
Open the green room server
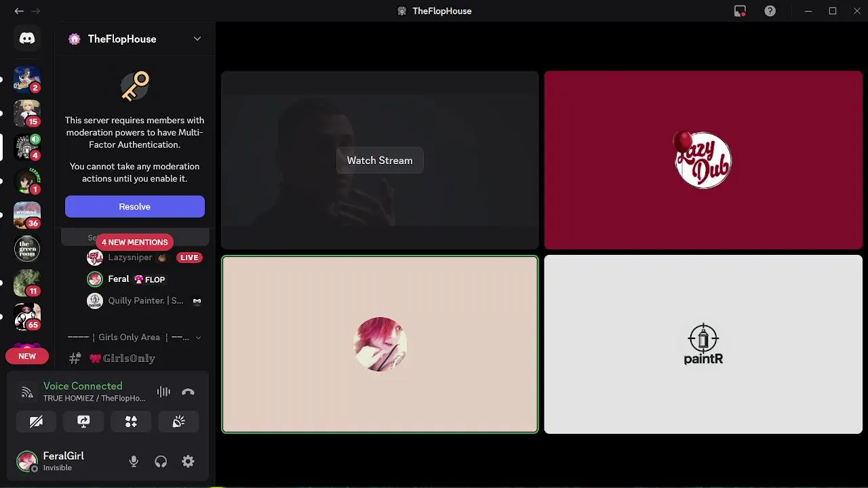click(x=27, y=249)
